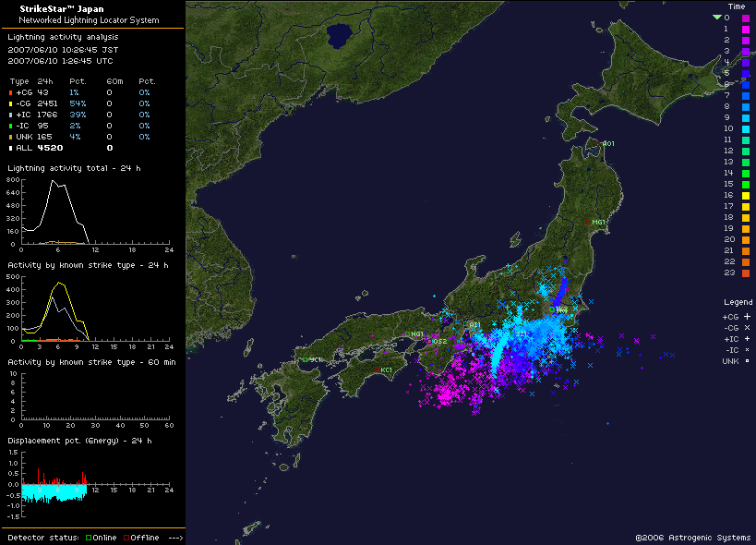This screenshot has width=756, height=545.
Task: Click the OS2 detector marker
Action: pos(430,341)
